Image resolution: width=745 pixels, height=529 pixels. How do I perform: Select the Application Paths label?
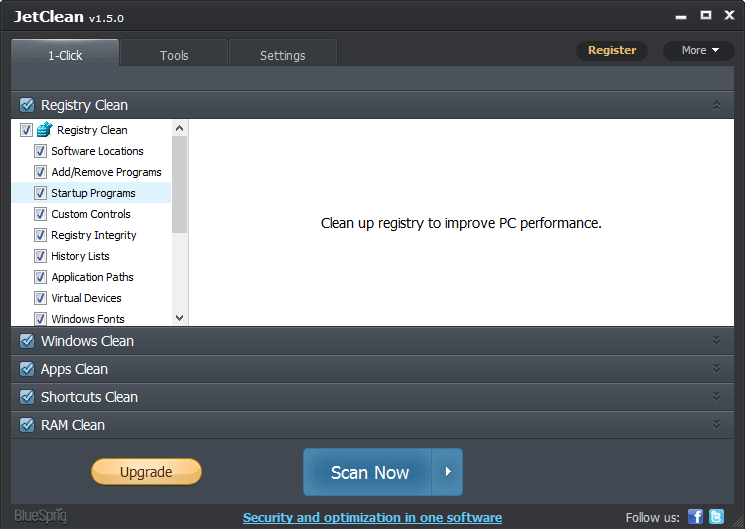pyautogui.click(x=92, y=277)
